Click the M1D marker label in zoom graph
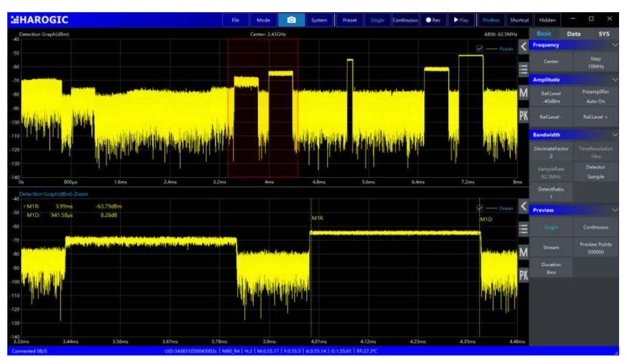This screenshot has height=364, width=627. (486, 219)
